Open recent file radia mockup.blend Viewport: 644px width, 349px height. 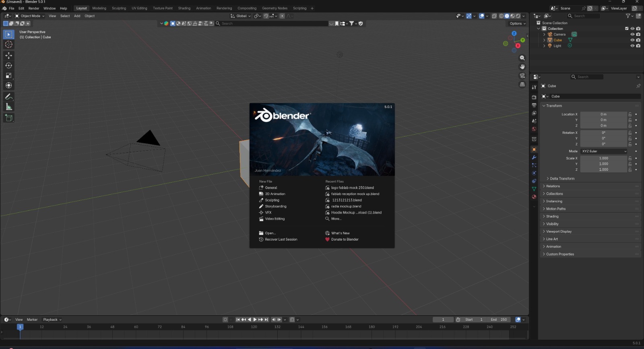tap(346, 206)
